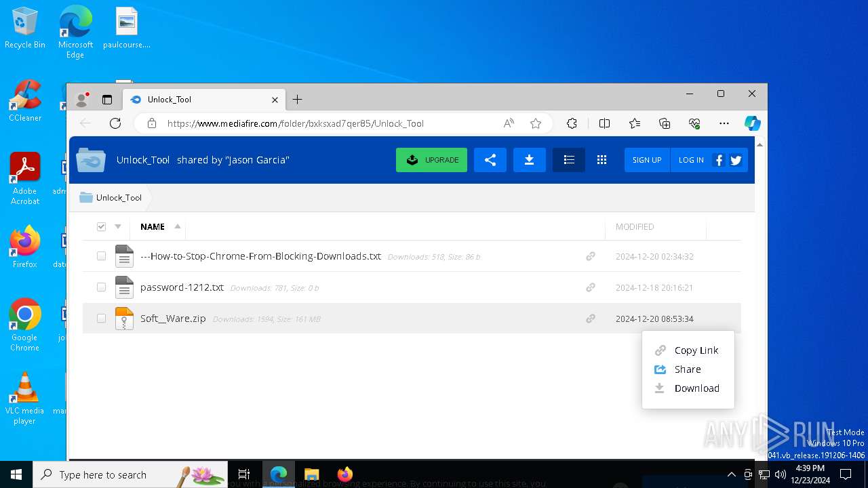This screenshot has height=488, width=868.
Task: Click the SIGN UP button
Action: tap(647, 160)
